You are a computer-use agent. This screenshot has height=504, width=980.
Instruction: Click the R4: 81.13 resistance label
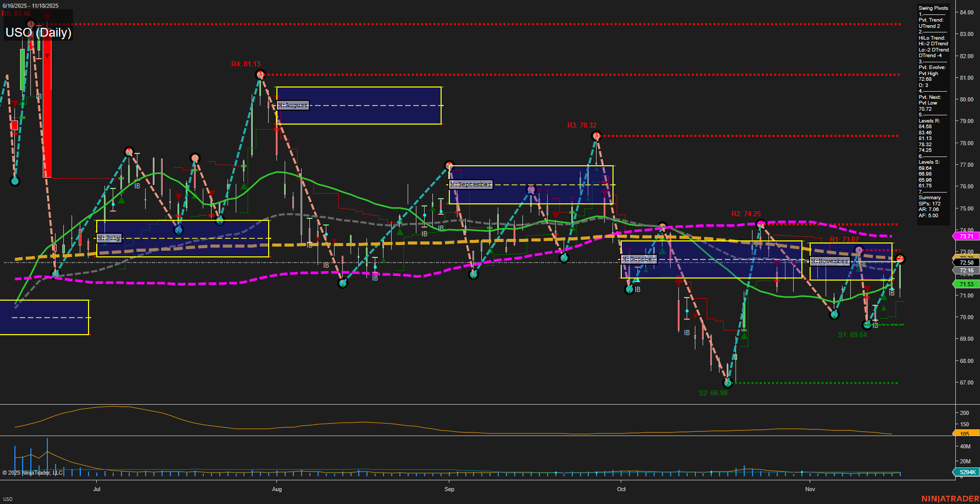coord(246,65)
